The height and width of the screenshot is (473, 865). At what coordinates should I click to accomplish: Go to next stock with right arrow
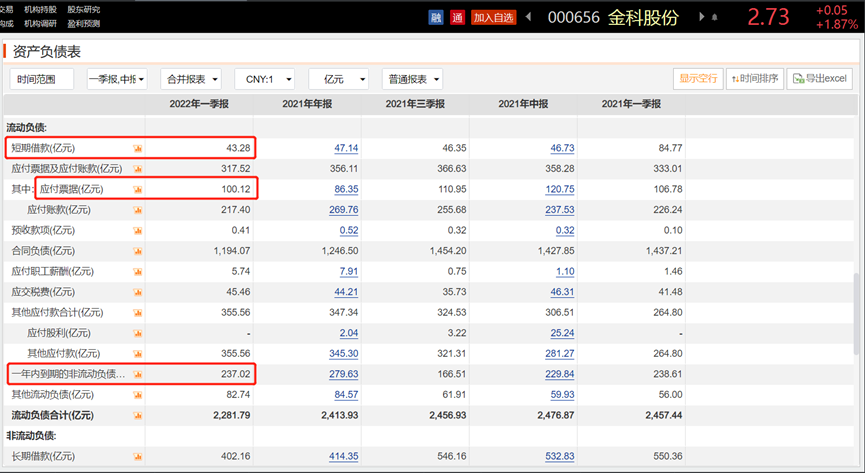702,17
